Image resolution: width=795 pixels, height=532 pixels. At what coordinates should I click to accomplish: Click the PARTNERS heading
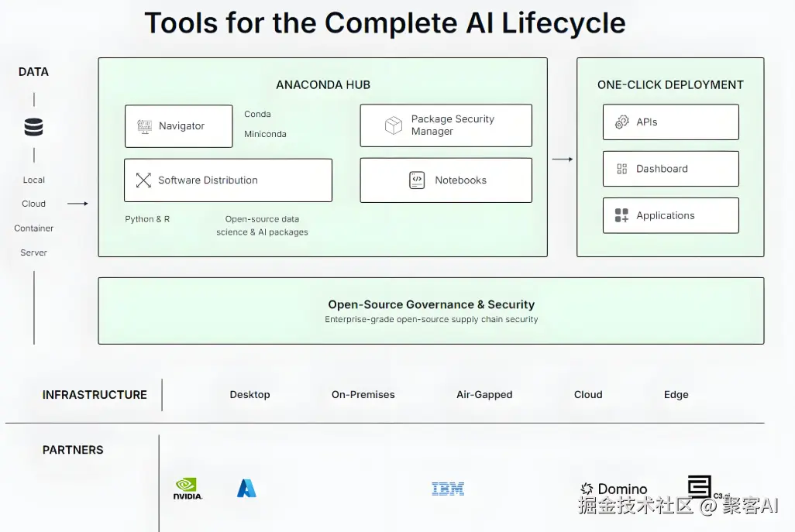tap(73, 450)
